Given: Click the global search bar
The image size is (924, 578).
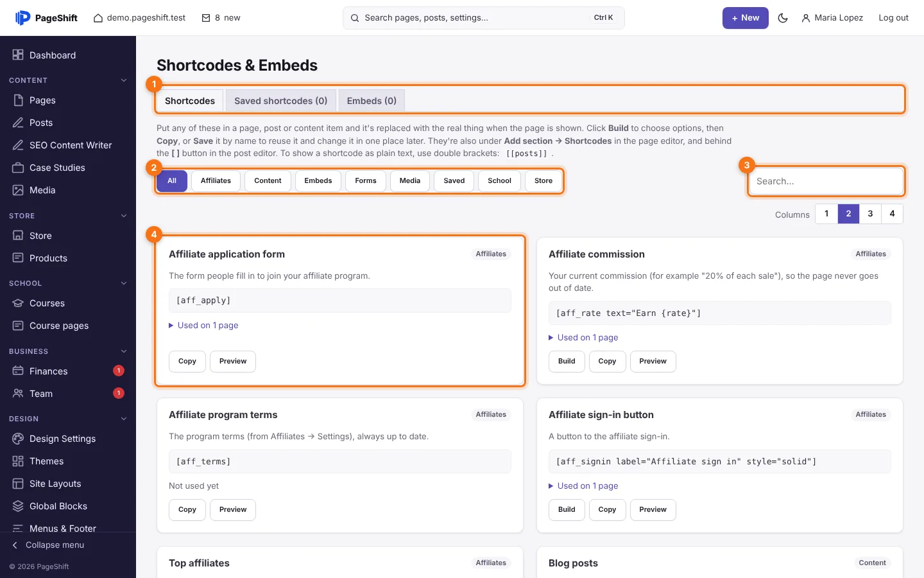Looking at the screenshot, I should tap(484, 18).
